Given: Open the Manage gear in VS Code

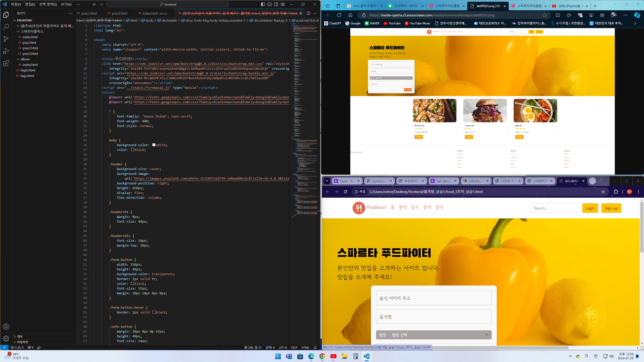Looking at the screenshot, I should pos(6,339).
